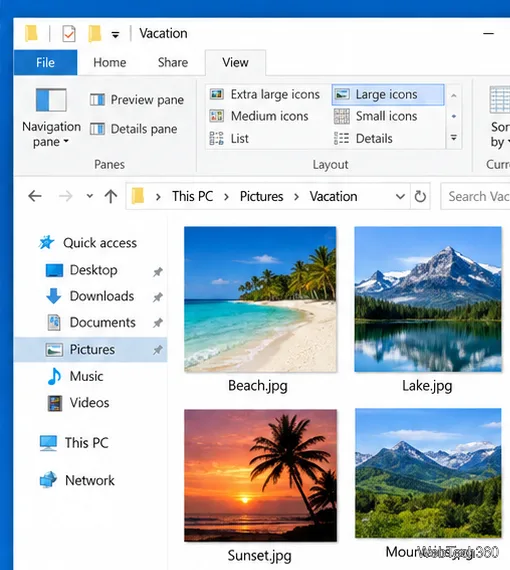Select the Beach.jpg thumbnail
Viewport: 510px width, 570px height.
click(x=260, y=299)
